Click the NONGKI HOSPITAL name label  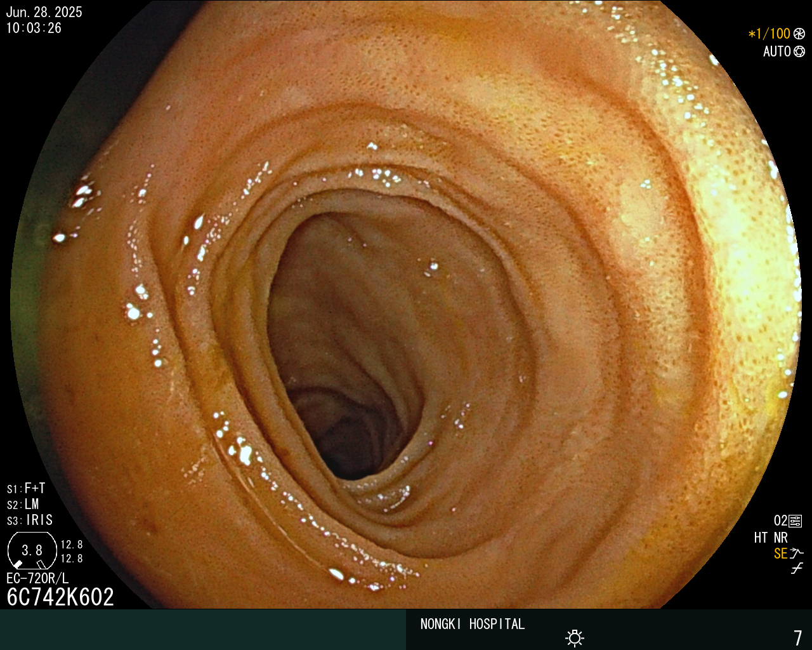click(x=473, y=624)
